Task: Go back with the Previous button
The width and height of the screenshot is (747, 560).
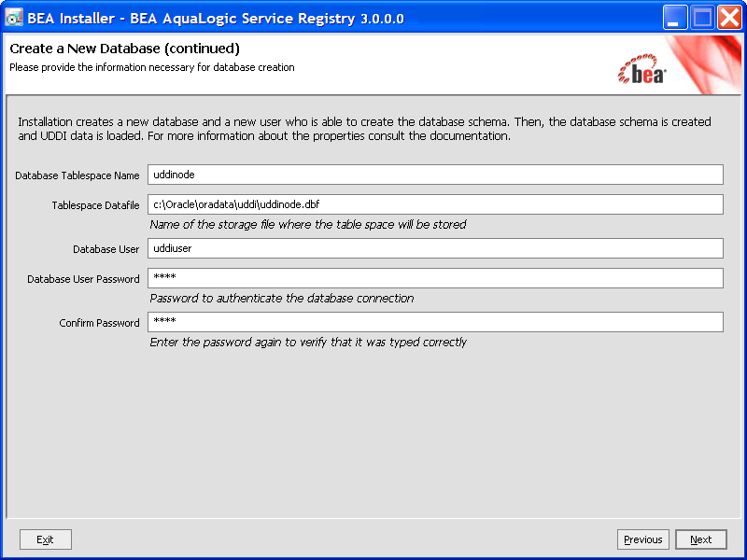Action: click(x=642, y=539)
